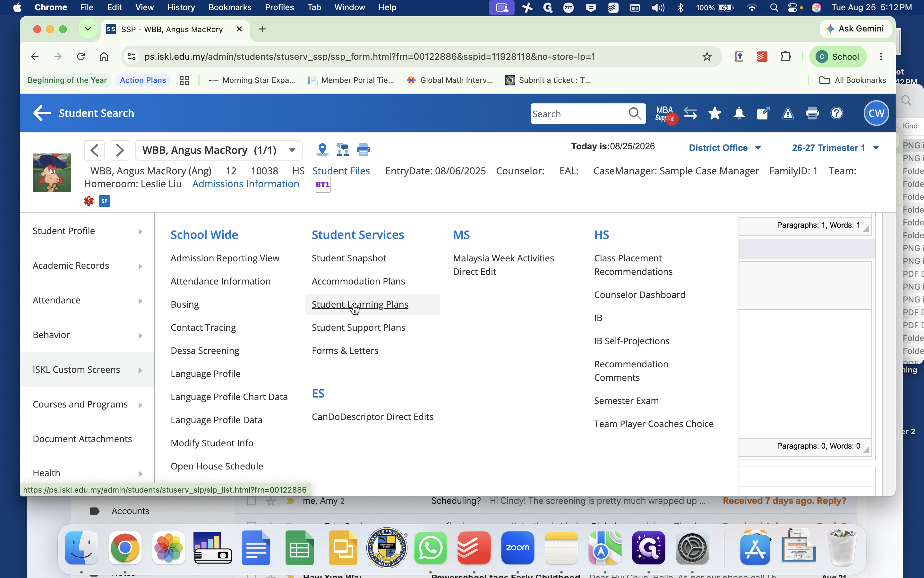Open the All Bookmarks folder
924x578 pixels.
tap(852, 80)
